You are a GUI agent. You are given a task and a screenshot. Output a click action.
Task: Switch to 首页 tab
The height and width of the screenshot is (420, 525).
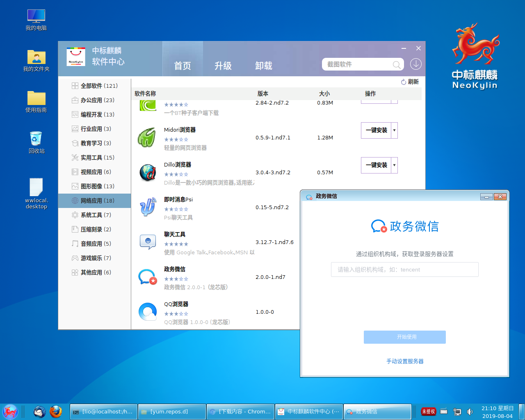(183, 66)
